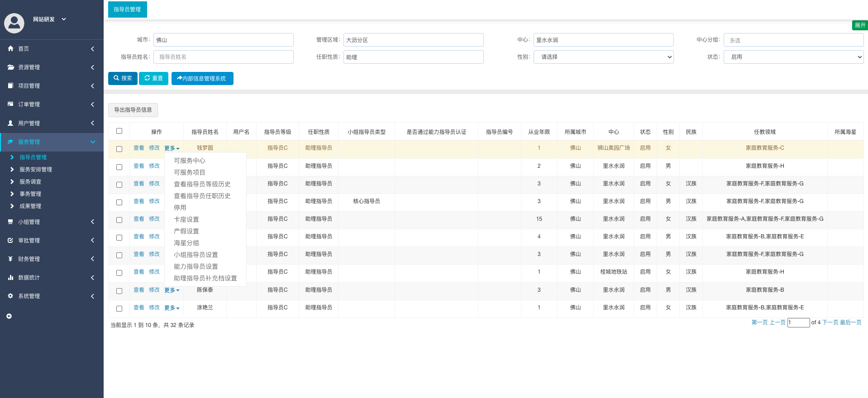The height and width of the screenshot is (398, 868).
Task: Check the checkbox of the 桂城地铁站 row
Action: point(119,273)
